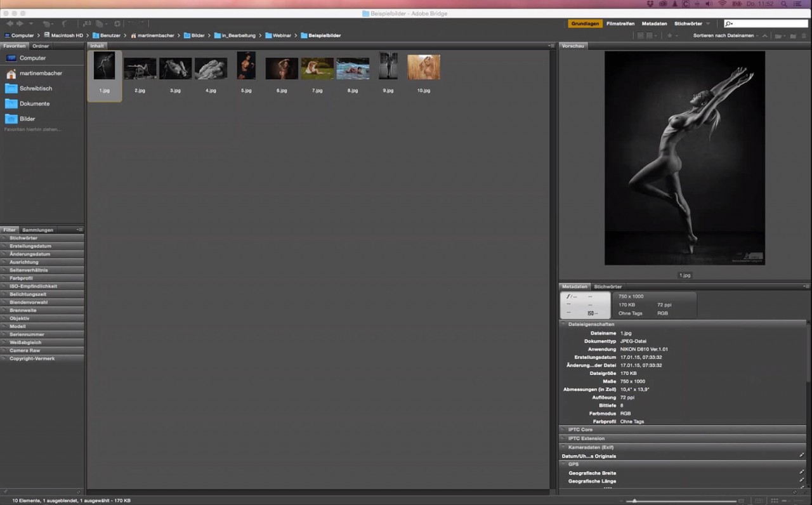Click the refresh icon in toolbar
812x505 pixels.
117,23
